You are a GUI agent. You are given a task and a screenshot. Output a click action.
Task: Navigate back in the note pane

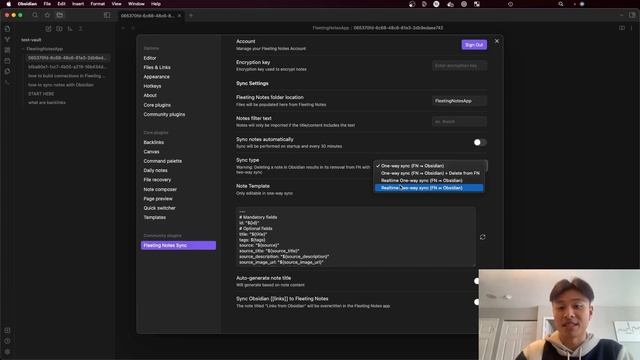(x=123, y=28)
